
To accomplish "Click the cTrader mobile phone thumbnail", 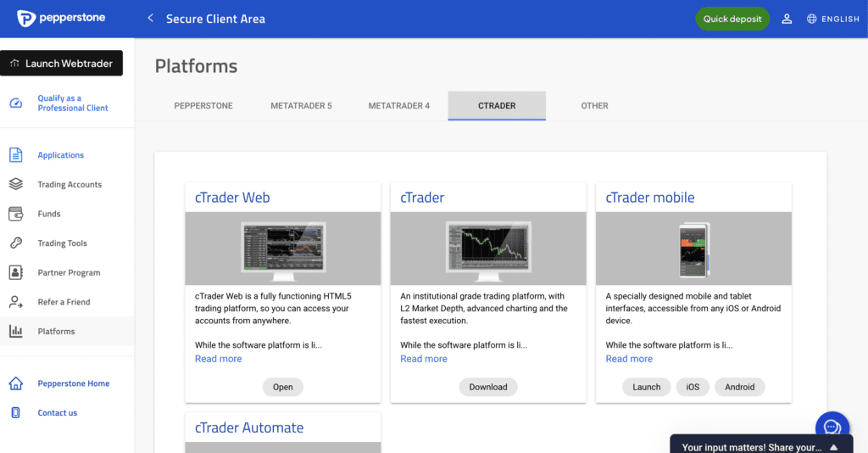I will (x=694, y=249).
